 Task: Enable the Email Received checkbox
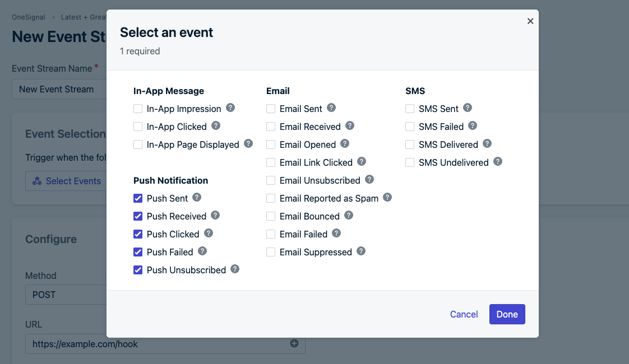pos(271,127)
